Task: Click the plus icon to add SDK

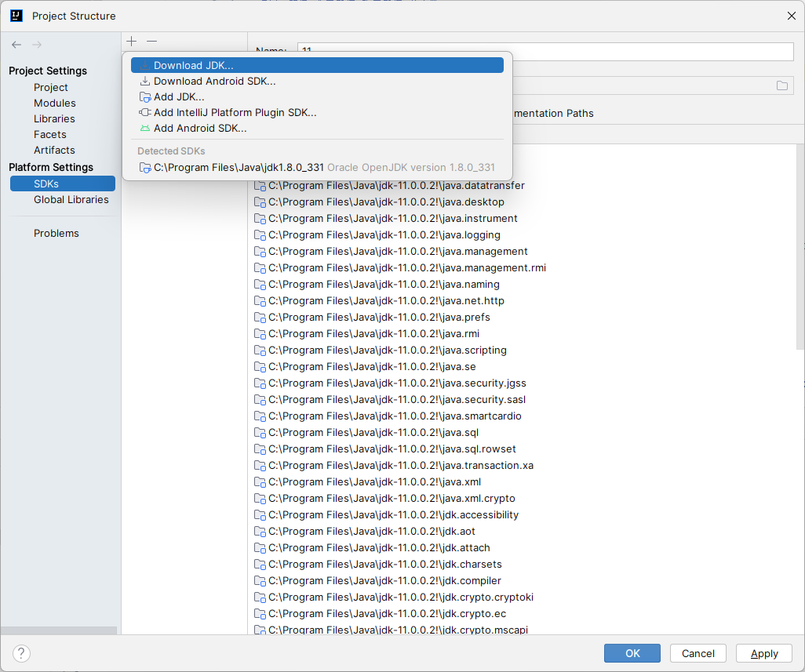Action: coord(132,41)
